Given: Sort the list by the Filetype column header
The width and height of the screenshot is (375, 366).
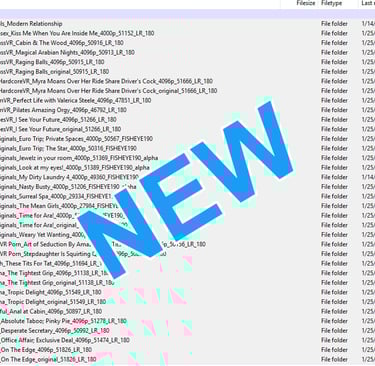Looking at the screenshot, I should click(331, 3).
